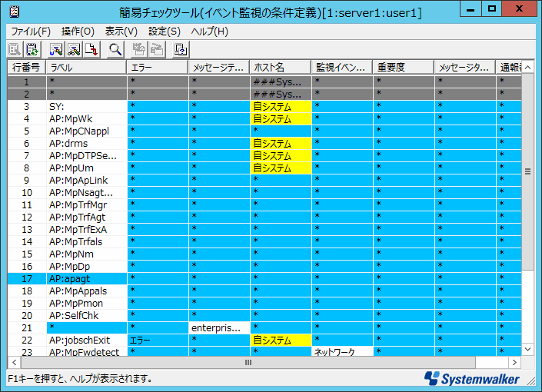Click the application icon in title bar
The image size is (542, 392).
point(15,12)
